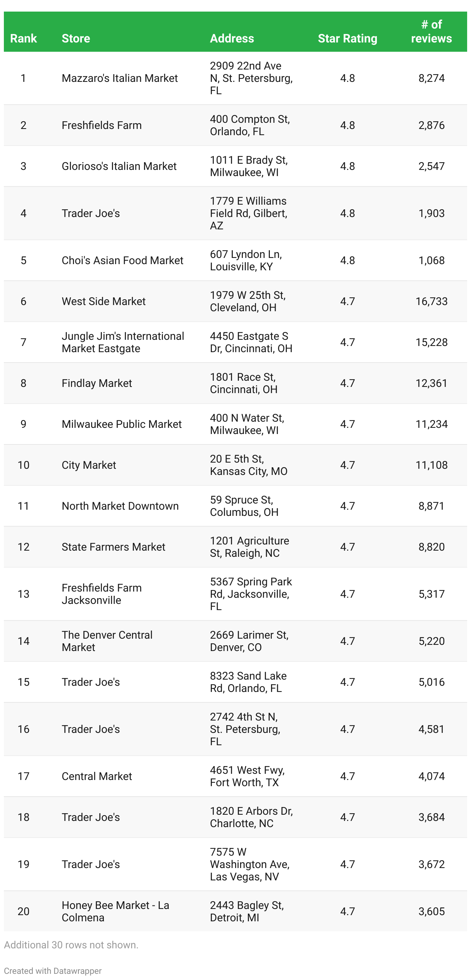Click the Address column header
The height and width of the screenshot is (980, 471).
[x=232, y=38]
